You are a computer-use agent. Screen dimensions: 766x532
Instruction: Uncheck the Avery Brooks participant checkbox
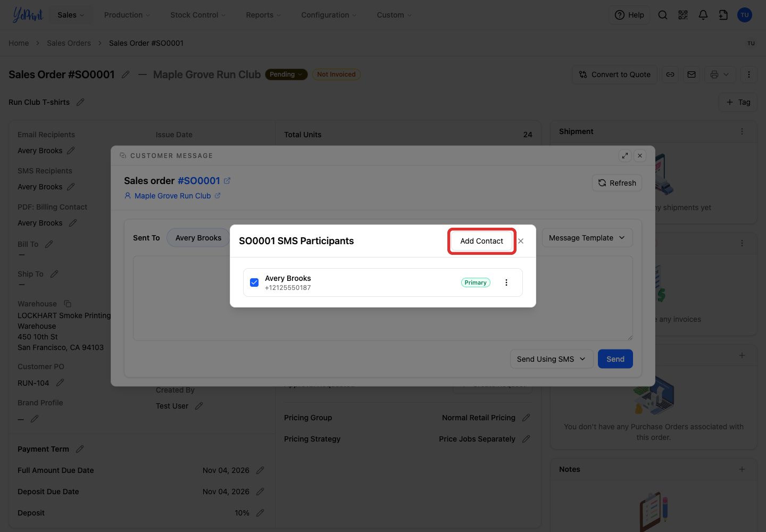click(x=254, y=282)
